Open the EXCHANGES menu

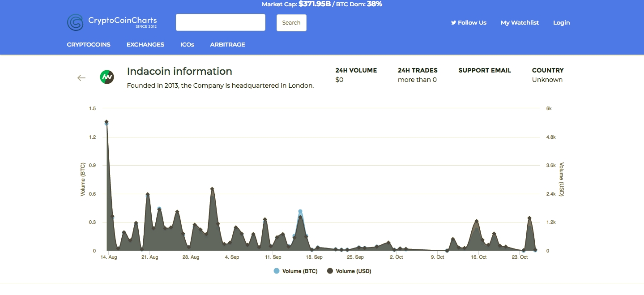point(145,44)
